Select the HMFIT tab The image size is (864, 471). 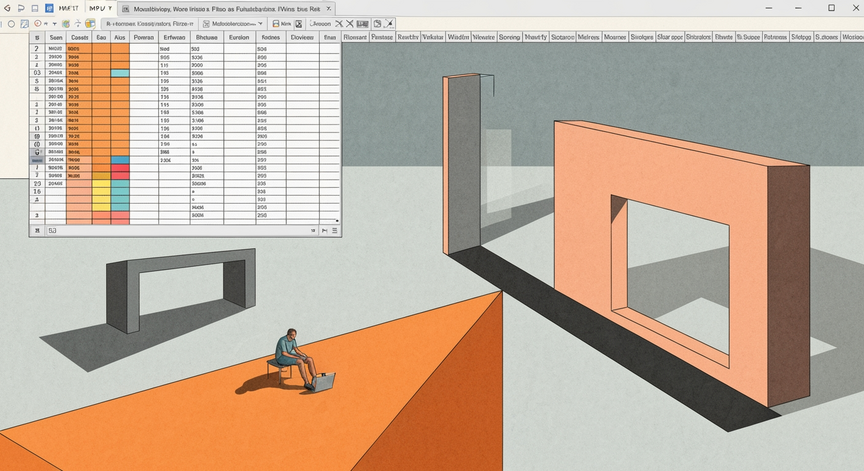[x=69, y=9]
